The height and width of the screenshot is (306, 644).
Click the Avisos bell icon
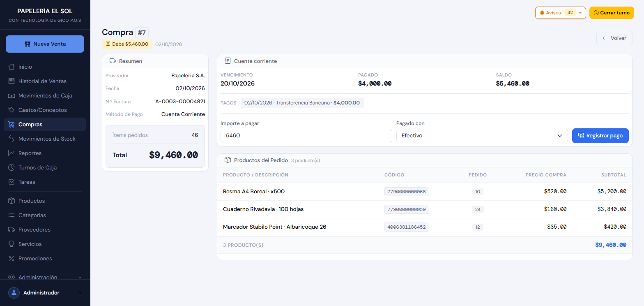542,13
